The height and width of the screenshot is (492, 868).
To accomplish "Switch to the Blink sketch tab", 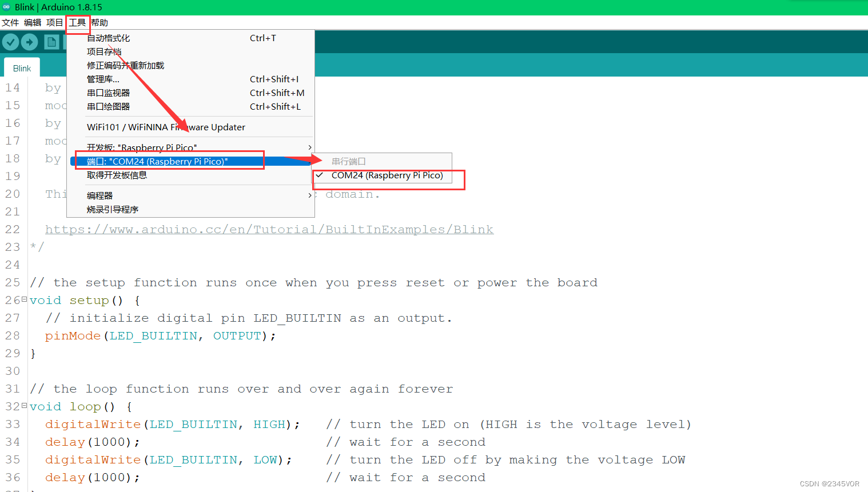I will (22, 68).
